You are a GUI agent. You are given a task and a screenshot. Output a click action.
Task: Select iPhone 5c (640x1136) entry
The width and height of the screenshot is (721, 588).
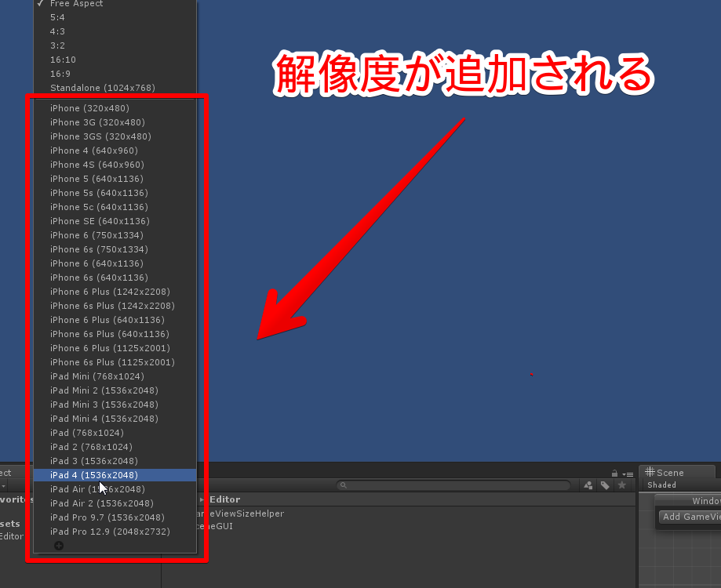click(115, 207)
